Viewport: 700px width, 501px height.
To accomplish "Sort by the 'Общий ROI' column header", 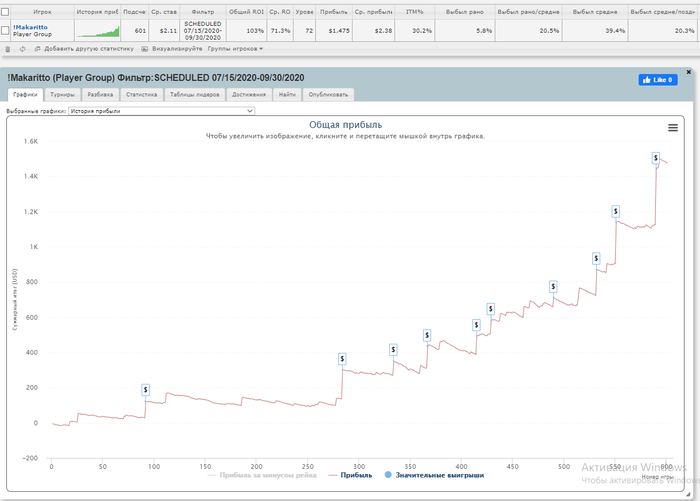I will pyautogui.click(x=246, y=12).
